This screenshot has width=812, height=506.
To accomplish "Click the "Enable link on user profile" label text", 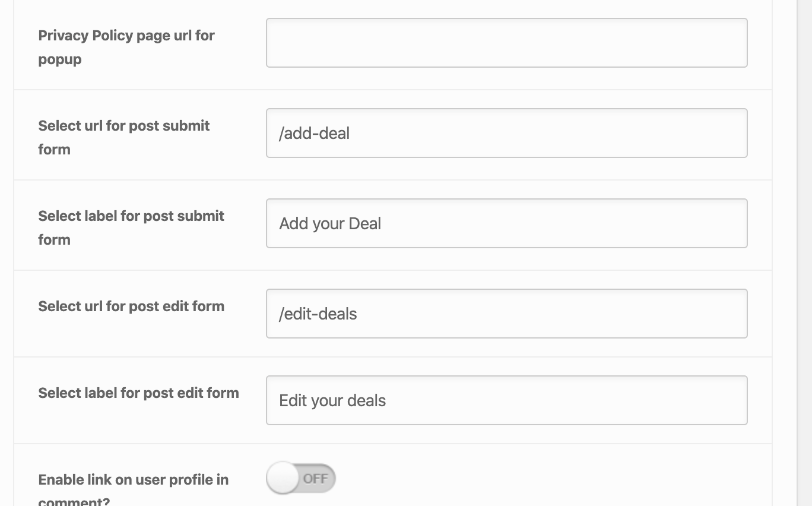I will coord(133,480).
